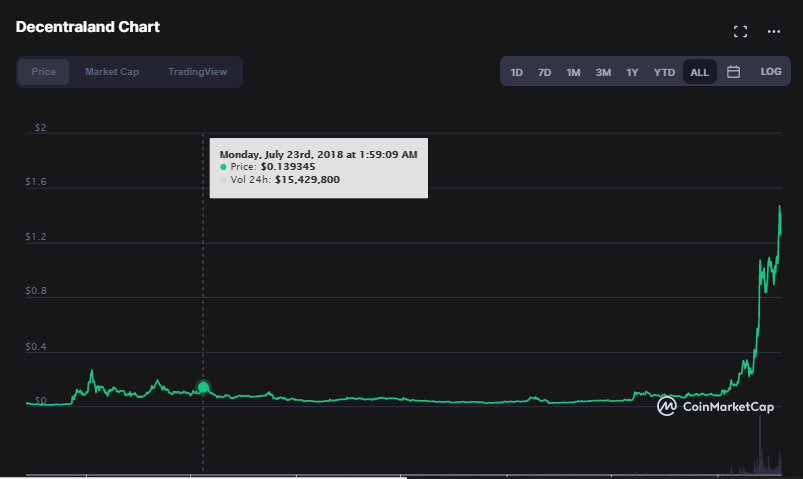803x479 pixels.
Task: Select the 1D time range
Action: click(516, 72)
